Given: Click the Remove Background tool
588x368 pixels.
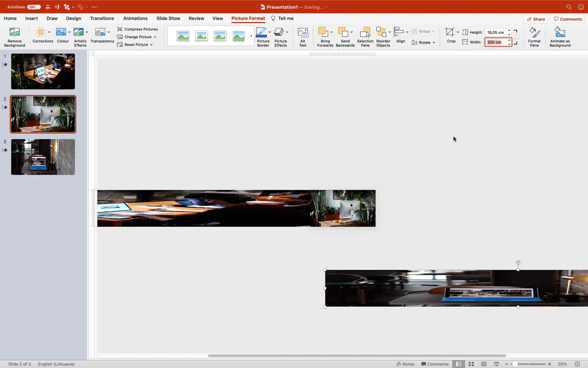Looking at the screenshot, I should [14, 36].
